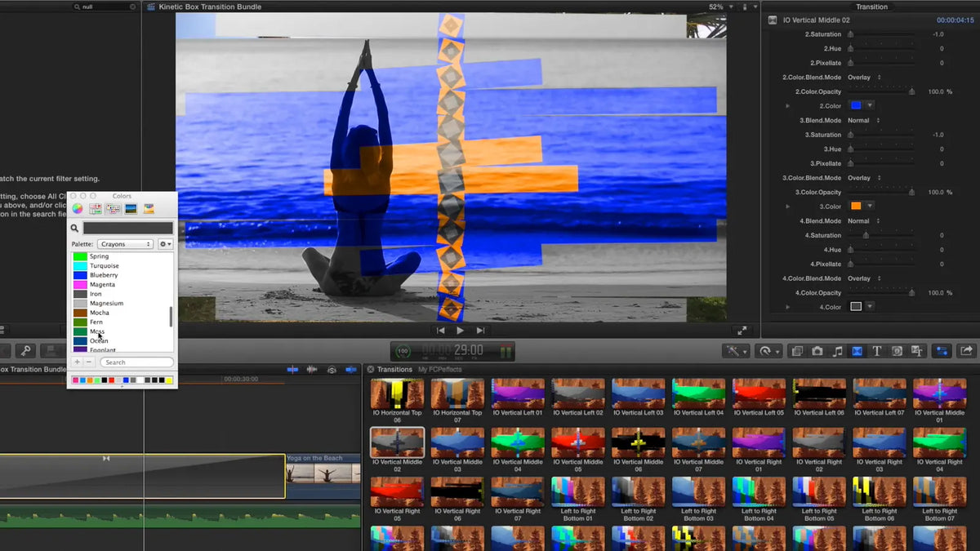Toggle the Transitions browser icon
This screenshot has width=980, height=551.
point(857,351)
